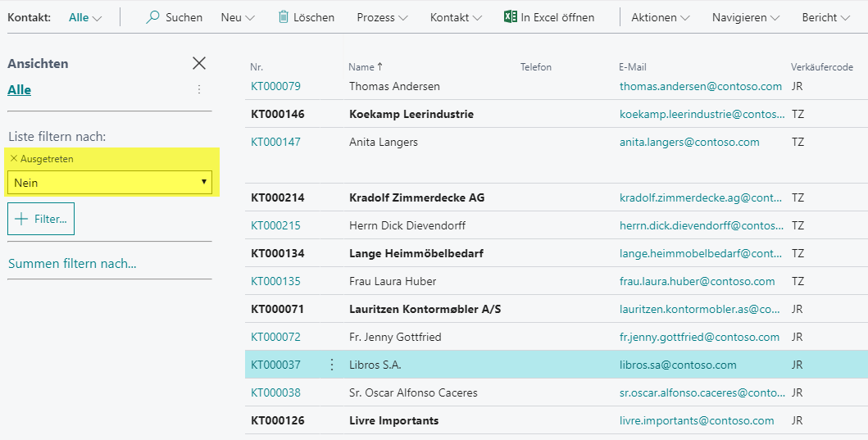Select the Alle view link
This screenshot has width=868, height=440.
tap(20, 89)
